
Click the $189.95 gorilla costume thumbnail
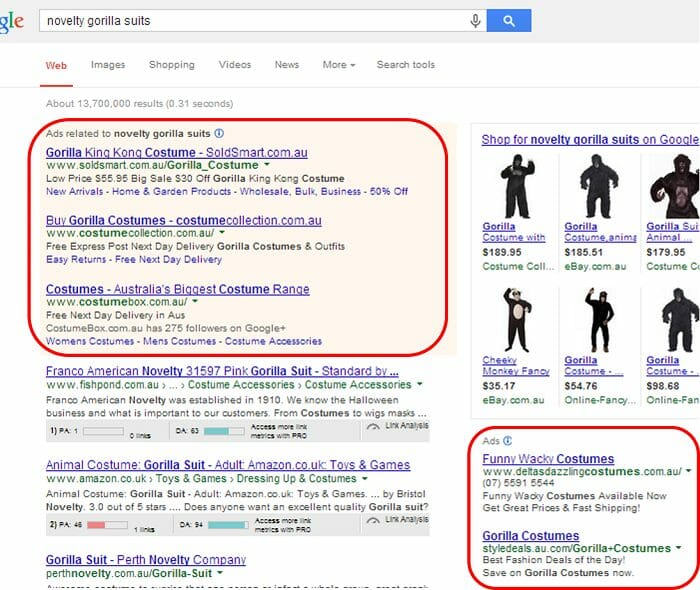pos(517,186)
